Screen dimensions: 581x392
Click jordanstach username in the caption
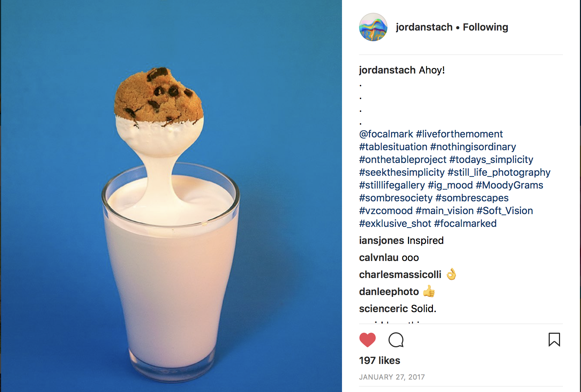(x=387, y=70)
